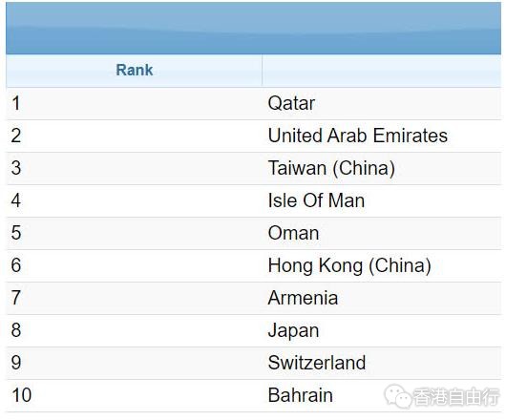This screenshot has width=506, height=420.
Task: Click the Taiwan (China) row text
Action: pos(331,168)
